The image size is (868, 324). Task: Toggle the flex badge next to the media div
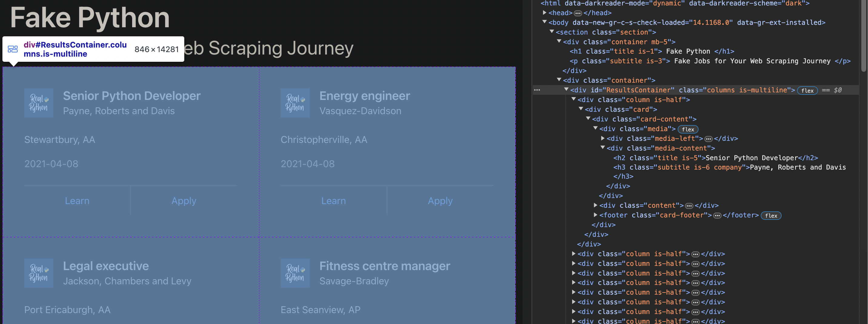tap(688, 129)
